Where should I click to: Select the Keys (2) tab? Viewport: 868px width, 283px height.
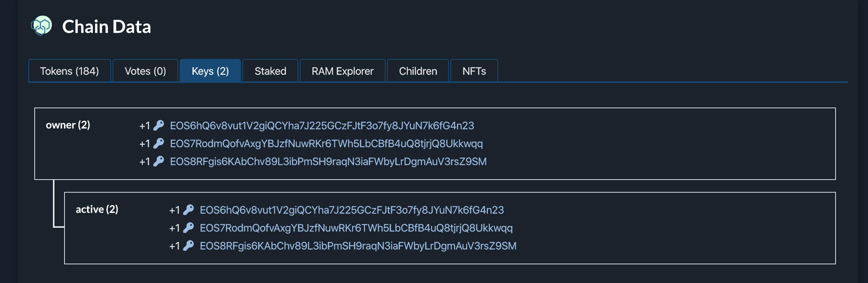[x=210, y=71]
